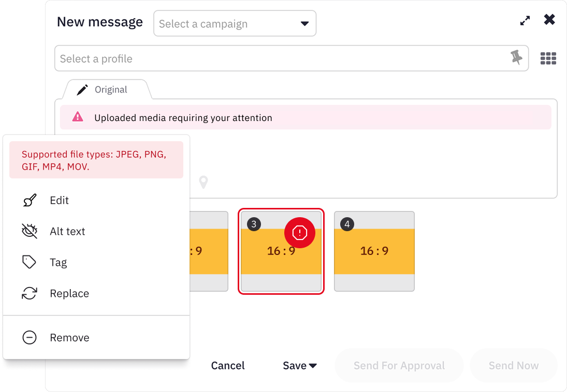
Task: Select the Tag label icon
Action: (x=30, y=262)
